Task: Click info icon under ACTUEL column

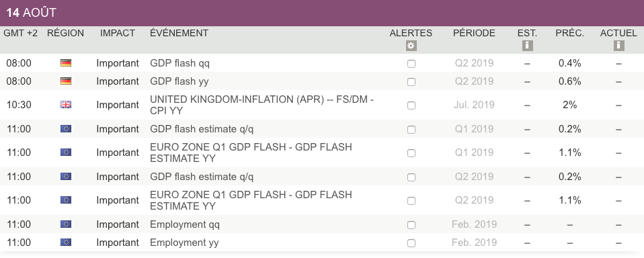Action: (619, 46)
